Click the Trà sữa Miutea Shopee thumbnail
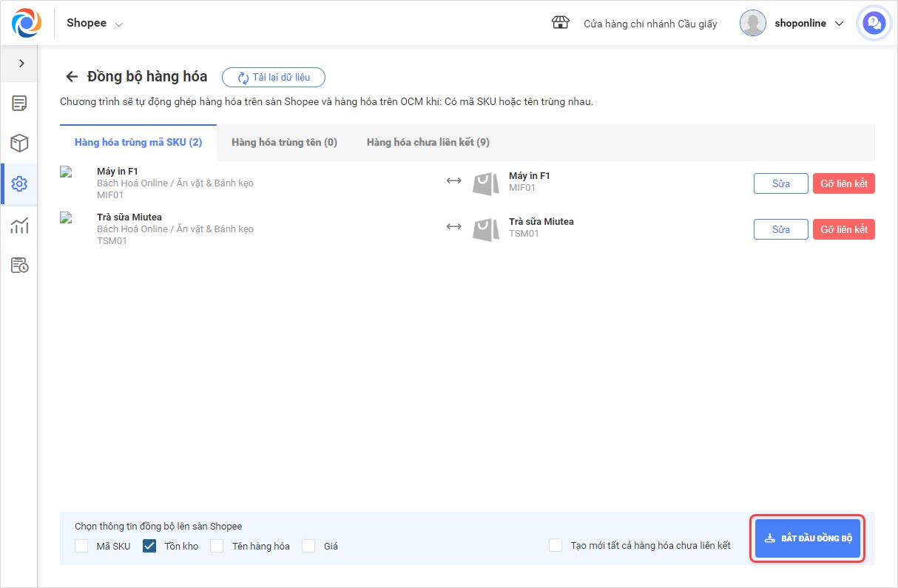 tap(66, 218)
